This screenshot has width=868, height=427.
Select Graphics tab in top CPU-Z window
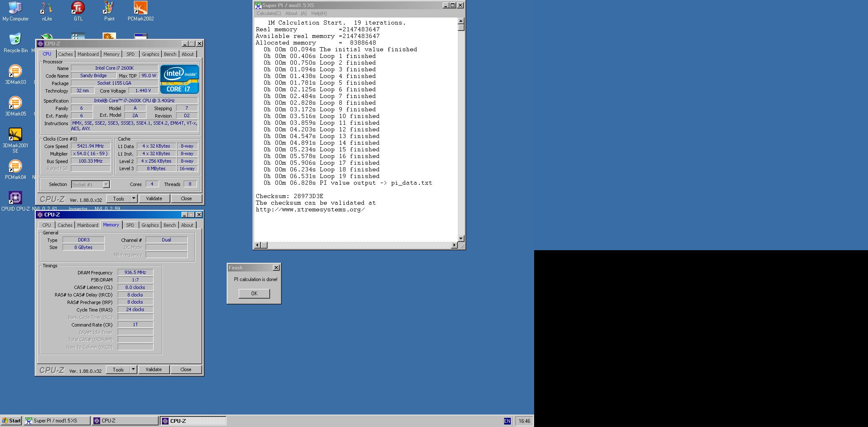coord(151,54)
